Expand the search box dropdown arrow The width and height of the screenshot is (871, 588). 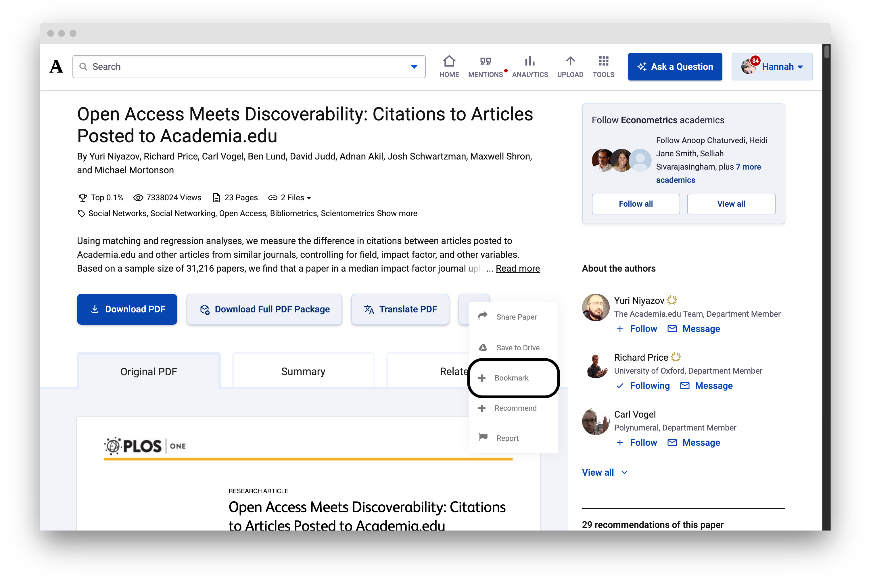click(x=414, y=67)
